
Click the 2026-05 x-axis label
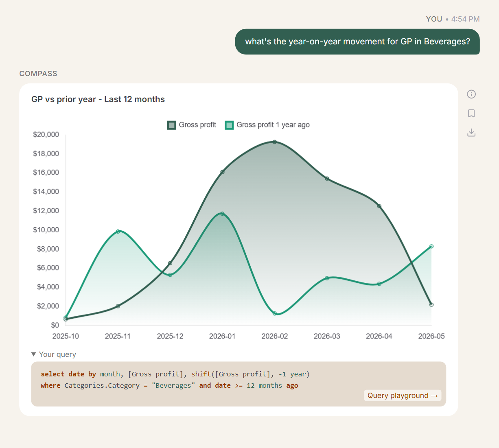coord(431,336)
